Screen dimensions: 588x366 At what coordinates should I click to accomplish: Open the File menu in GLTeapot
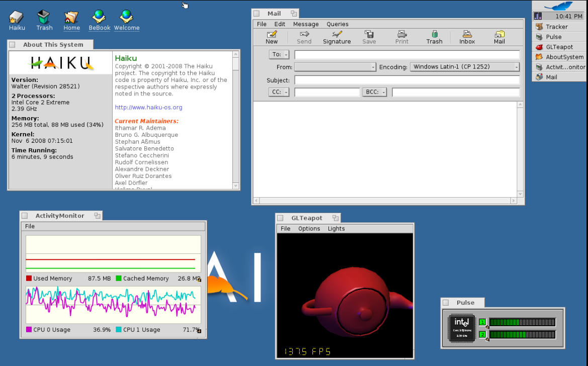[x=285, y=228]
